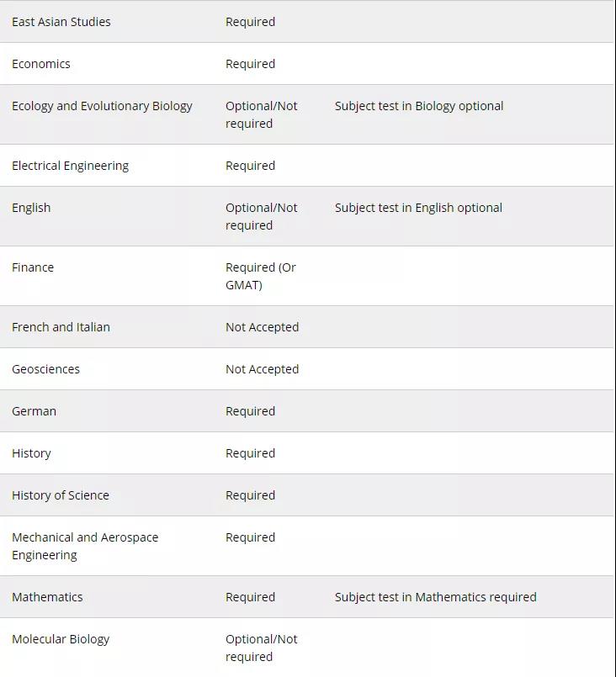Click the East Asian Studies department name
616x677 pixels.
click(x=61, y=22)
